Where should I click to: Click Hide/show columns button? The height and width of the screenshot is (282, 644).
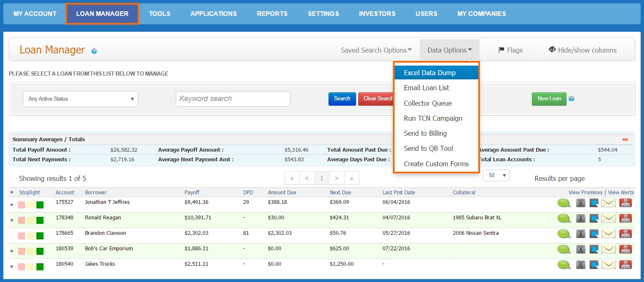[x=582, y=50]
